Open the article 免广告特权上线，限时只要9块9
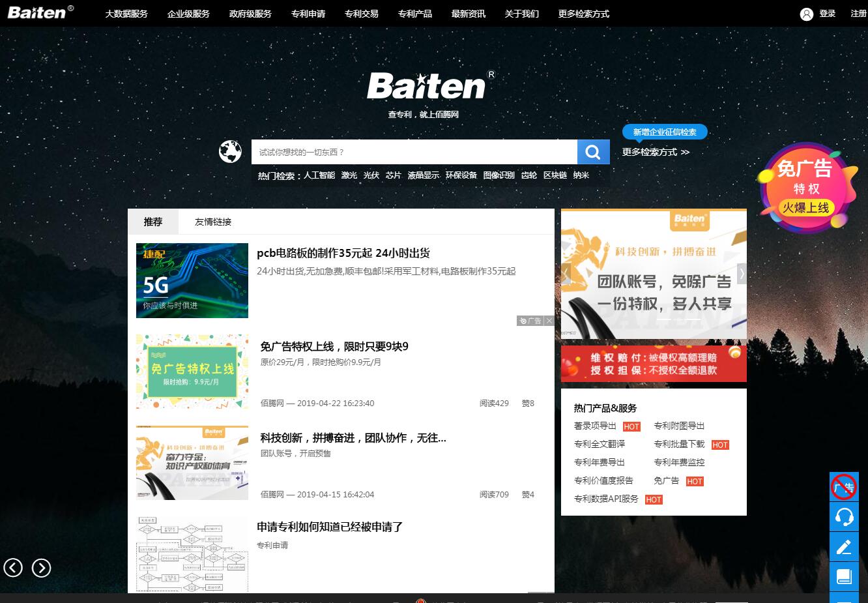The image size is (868, 603). (x=334, y=346)
